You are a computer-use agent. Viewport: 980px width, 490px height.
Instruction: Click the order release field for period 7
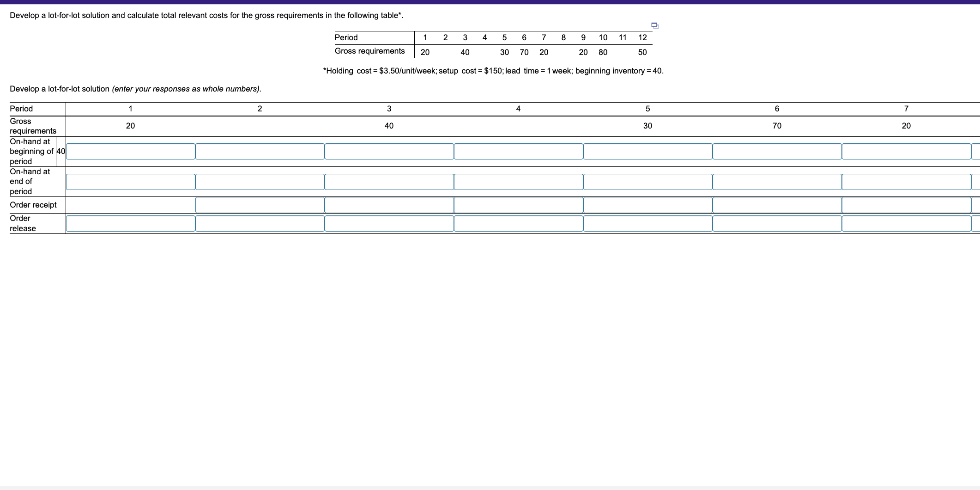pos(907,223)
